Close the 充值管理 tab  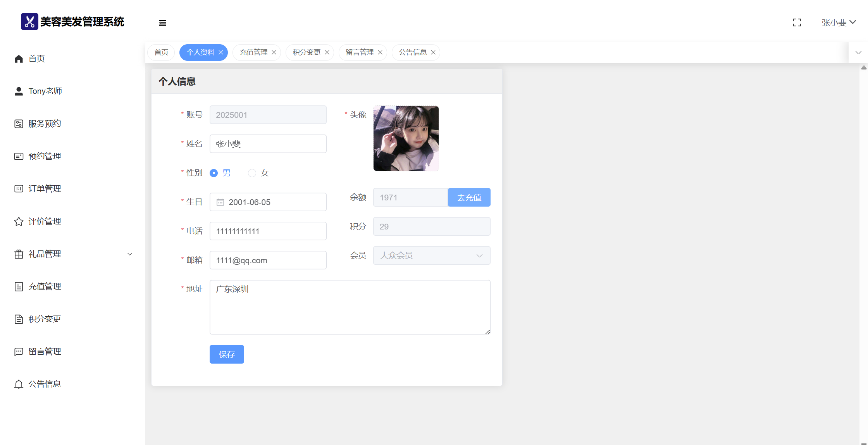click(x=274, y=52)
